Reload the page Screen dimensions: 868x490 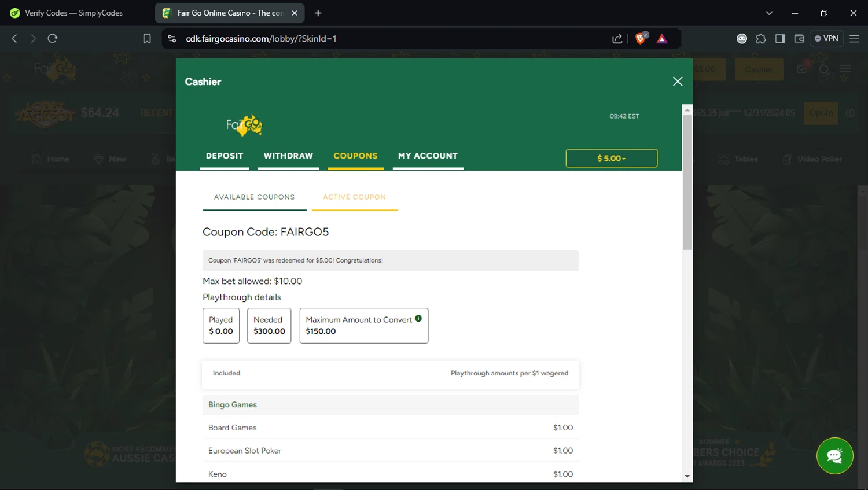click(53, 39)
